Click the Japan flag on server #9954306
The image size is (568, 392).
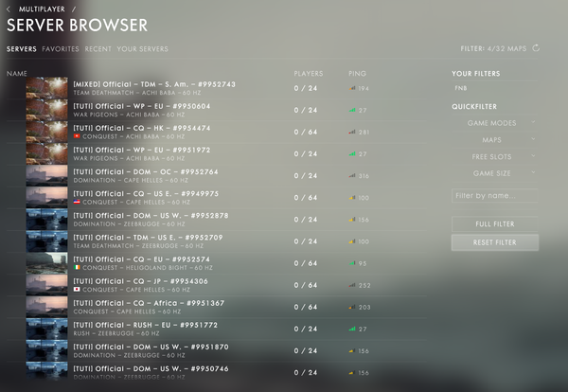point(77,290)
